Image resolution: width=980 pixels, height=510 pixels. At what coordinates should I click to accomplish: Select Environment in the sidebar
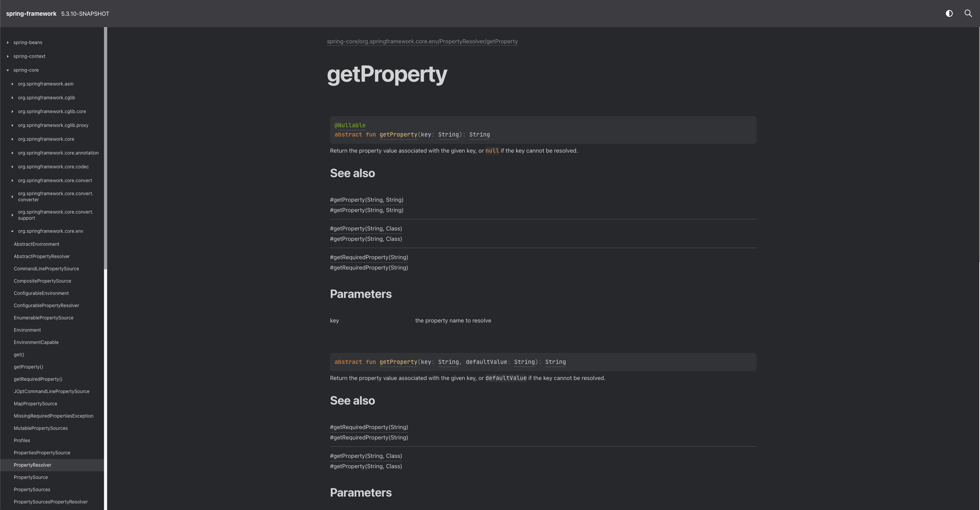tap(27, 330)
